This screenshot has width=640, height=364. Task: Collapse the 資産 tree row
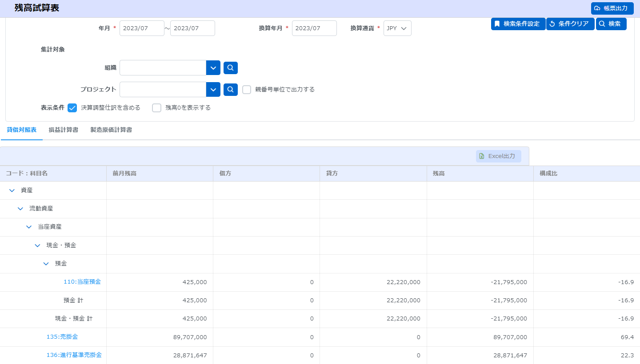pos(12,190)
